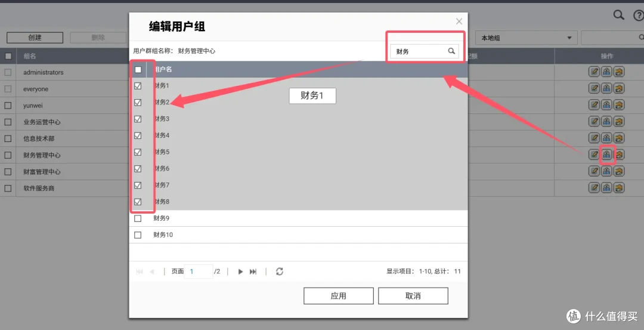Click folder permissions icon for 信息技术部
This screenshot has width=644, height=330.
(x=618, y=138)
